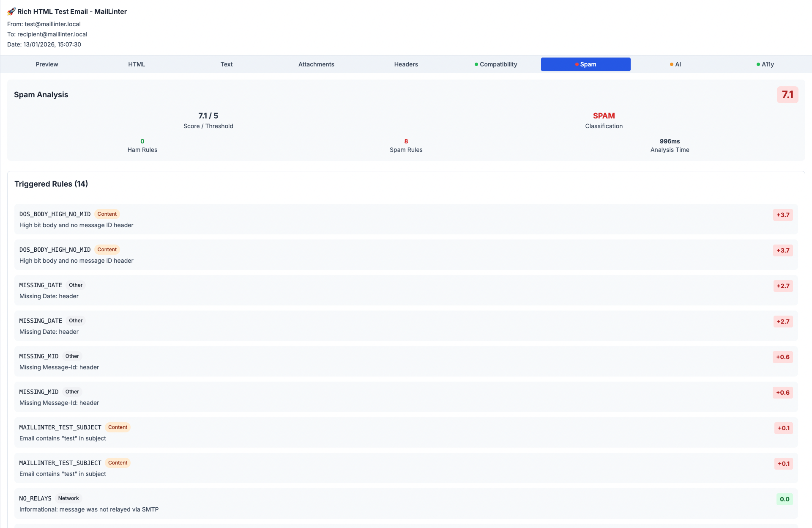Click the green 0.0 score badge

point(785,499)
